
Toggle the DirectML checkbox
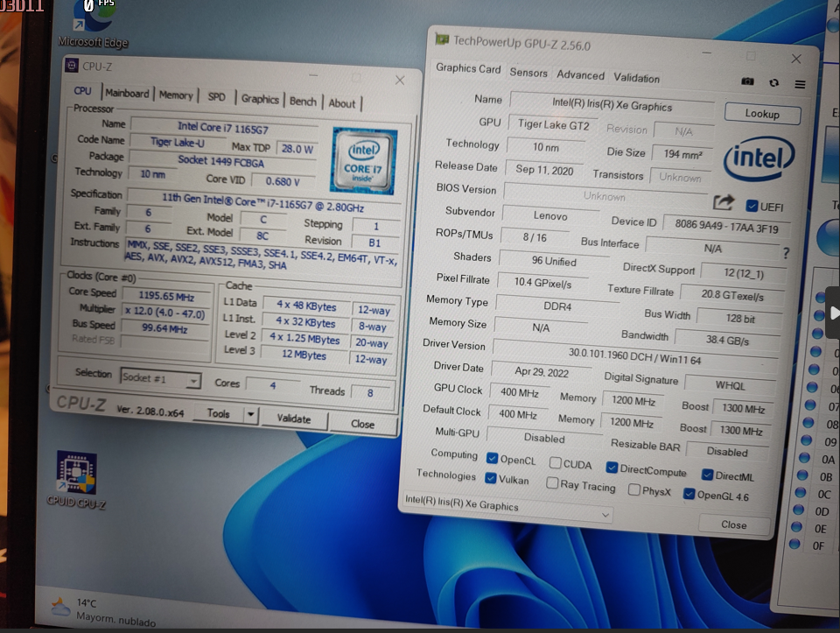pyautogui.click(x=707, y=475)
